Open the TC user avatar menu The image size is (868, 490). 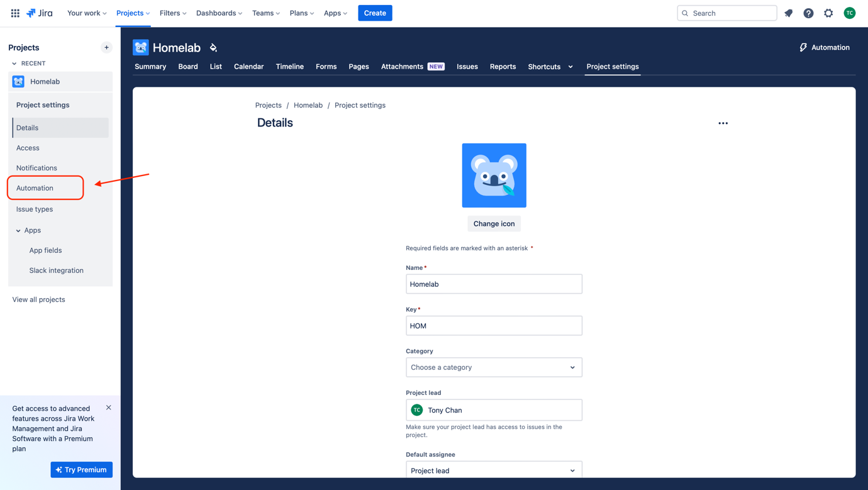click(849, 13)
